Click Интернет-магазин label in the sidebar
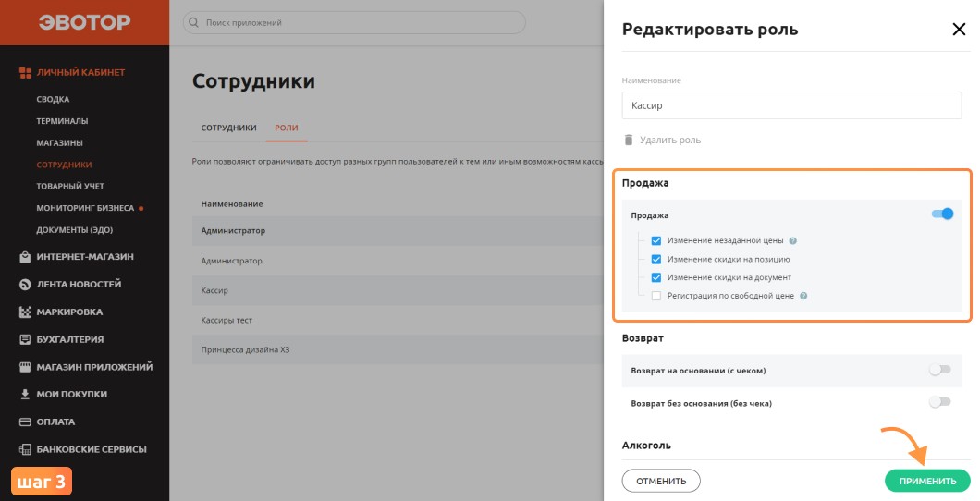This screenshot has height=501, width=980. [x=85, y=257]
